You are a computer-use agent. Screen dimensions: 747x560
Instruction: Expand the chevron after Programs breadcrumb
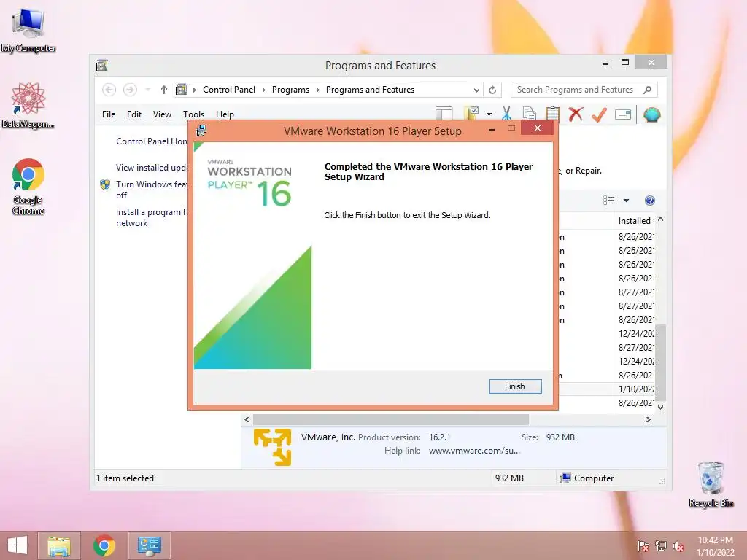pos(318,90)
